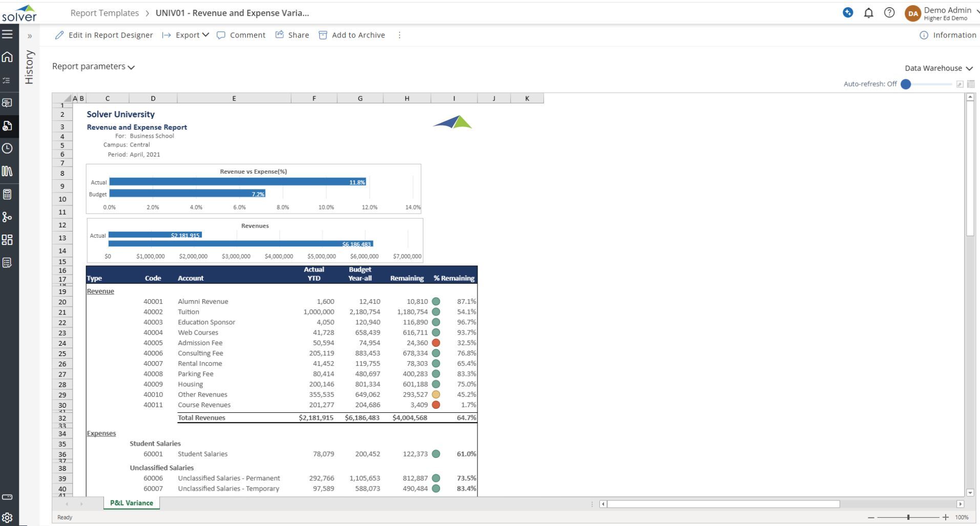Expand the History side panel

tap(29, 36)
